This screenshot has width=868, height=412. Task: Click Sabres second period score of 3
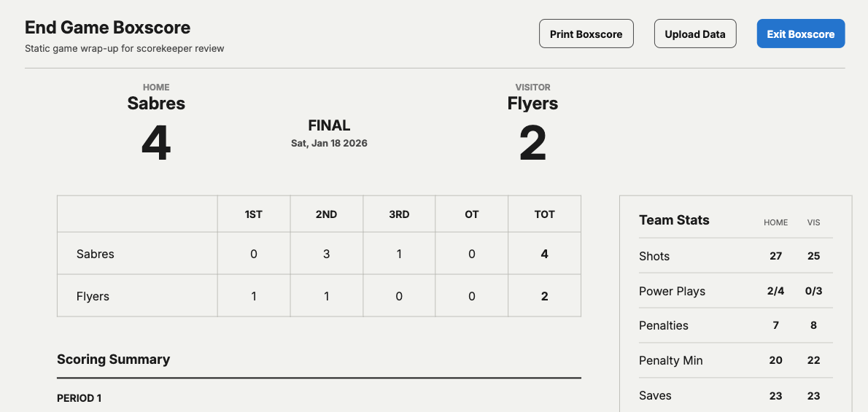327,254
